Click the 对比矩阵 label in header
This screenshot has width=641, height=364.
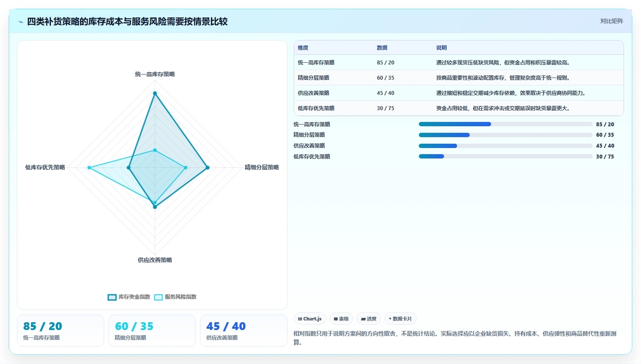(611, 21)
